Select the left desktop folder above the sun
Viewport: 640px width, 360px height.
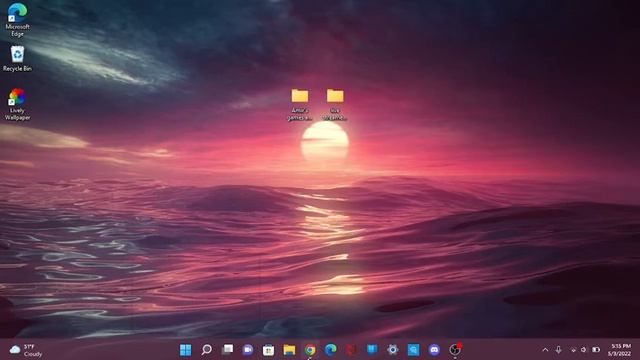(300, 104)
